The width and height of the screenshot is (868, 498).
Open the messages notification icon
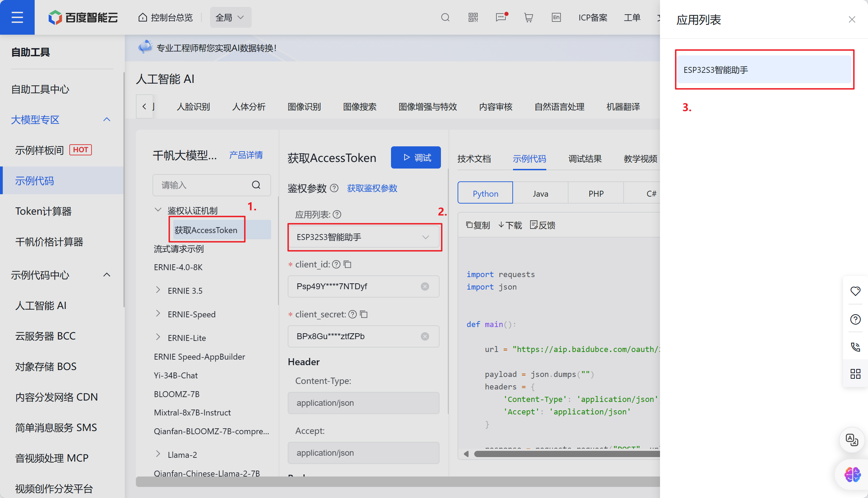point(501,17)
